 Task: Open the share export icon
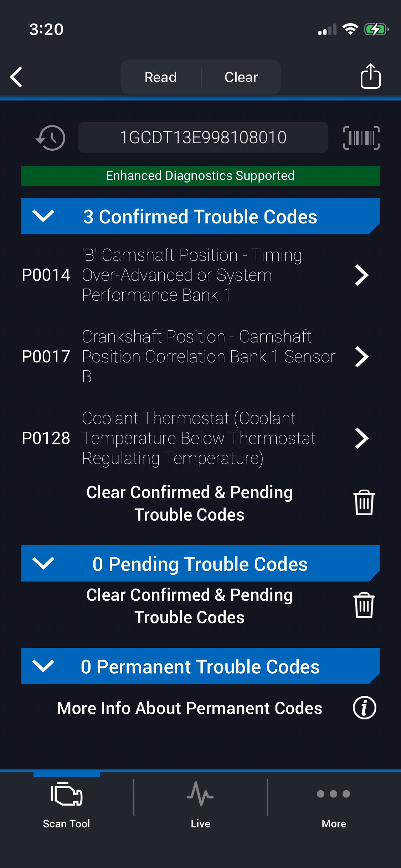(370, 76)
